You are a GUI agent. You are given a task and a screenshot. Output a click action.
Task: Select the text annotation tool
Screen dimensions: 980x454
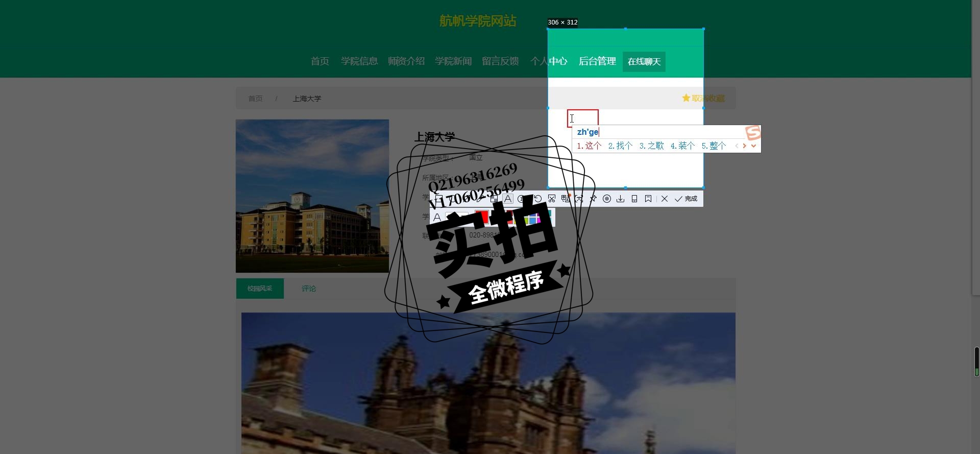(508, 199)
